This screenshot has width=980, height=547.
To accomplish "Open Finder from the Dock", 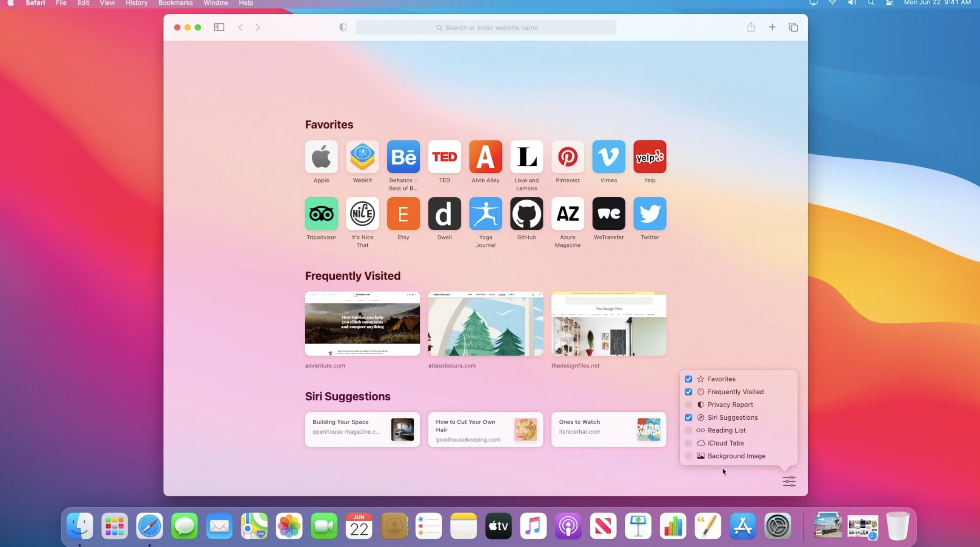I will [x=80, y=526].
